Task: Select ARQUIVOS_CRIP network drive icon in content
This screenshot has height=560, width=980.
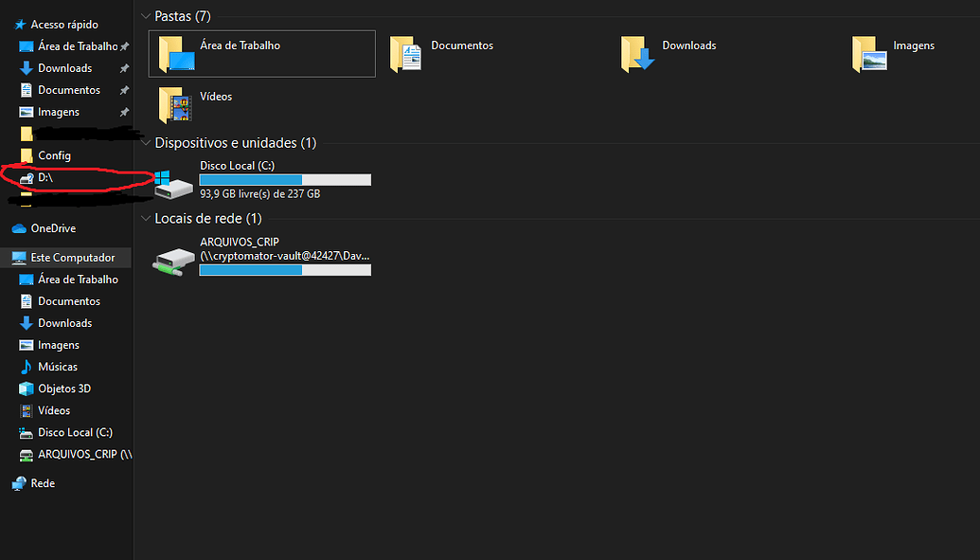Action: [173, 261]
